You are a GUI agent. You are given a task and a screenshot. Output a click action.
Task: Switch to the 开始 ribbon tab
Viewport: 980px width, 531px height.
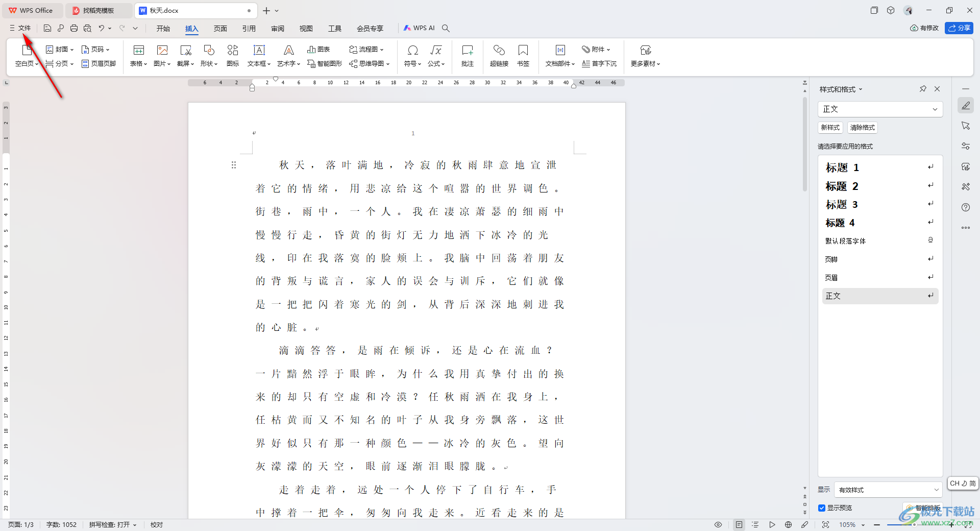click(x=163, y=29)
